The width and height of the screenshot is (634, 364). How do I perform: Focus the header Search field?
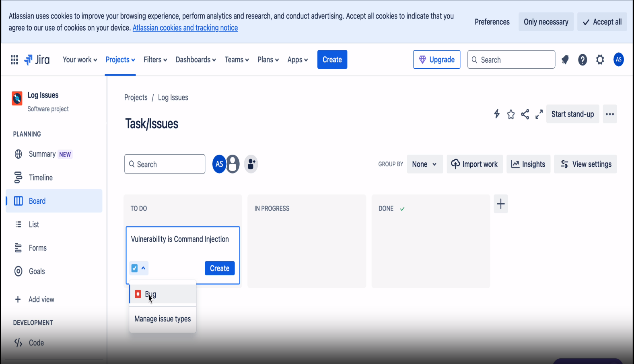[511, 59]
